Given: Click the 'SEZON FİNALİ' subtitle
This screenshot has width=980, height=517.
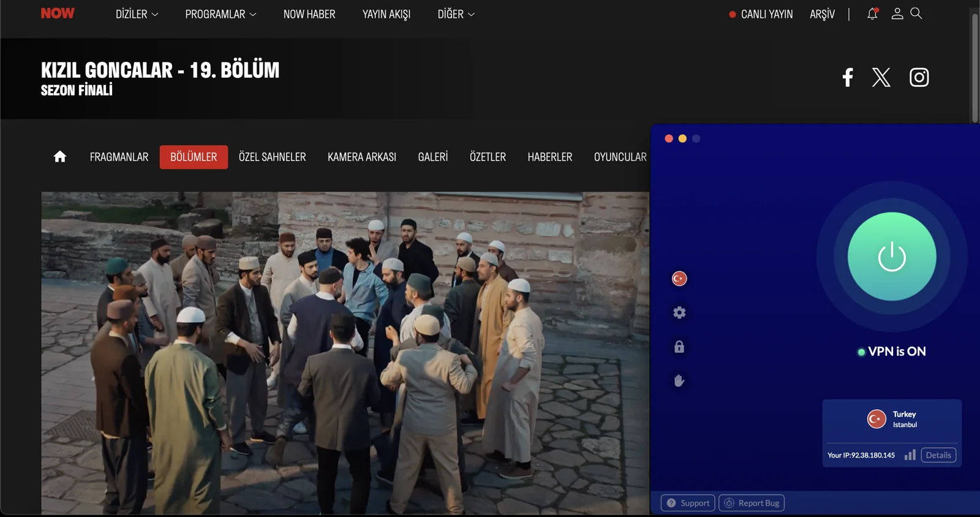Looking at the screenshot, I should tap(77, 90).
